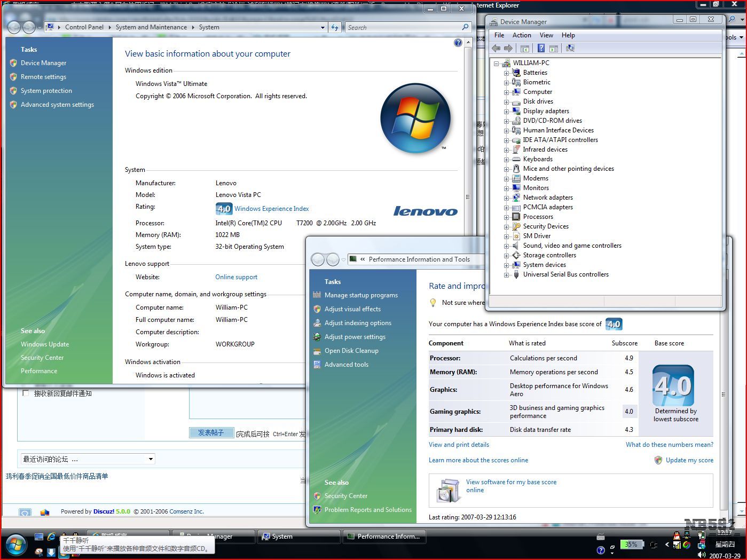This screenshot has height=560, width=747.
Task: Click the 35% battery meter
Action: 631,545
